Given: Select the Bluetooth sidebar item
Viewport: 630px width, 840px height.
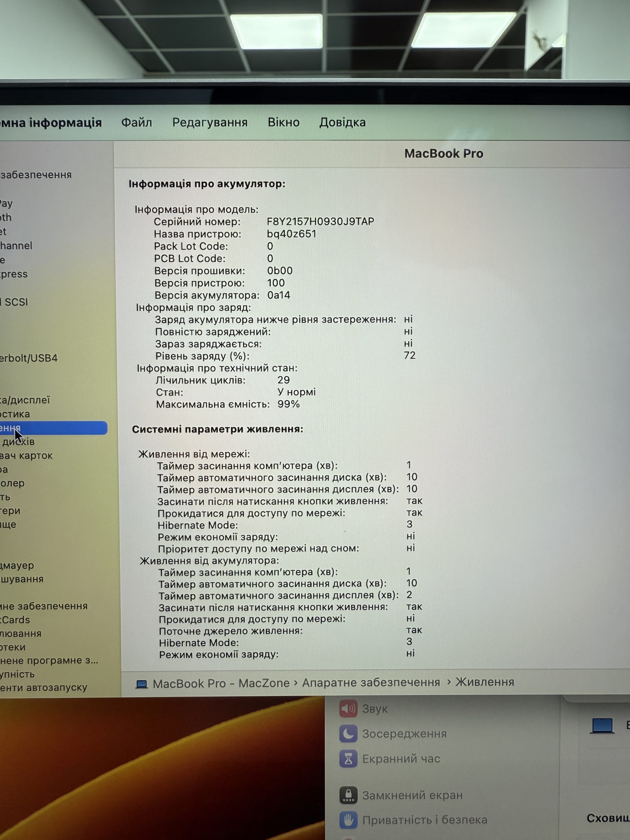Looking at the screenshot, I should [6, 218].
